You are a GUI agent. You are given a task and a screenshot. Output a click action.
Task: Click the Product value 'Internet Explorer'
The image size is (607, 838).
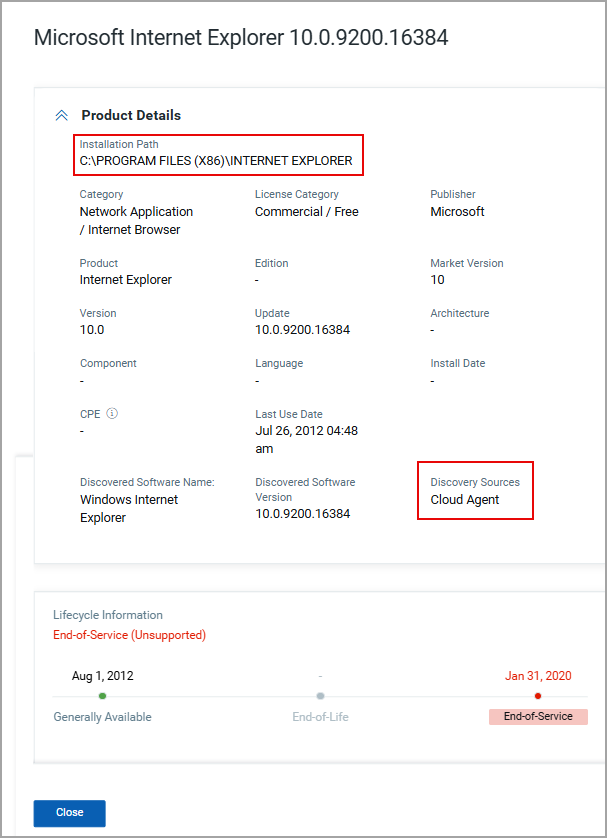click(126, 280)
